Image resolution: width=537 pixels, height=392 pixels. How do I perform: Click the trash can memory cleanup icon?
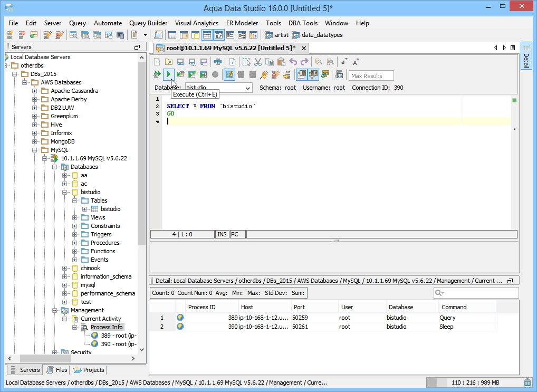(528, 383)
